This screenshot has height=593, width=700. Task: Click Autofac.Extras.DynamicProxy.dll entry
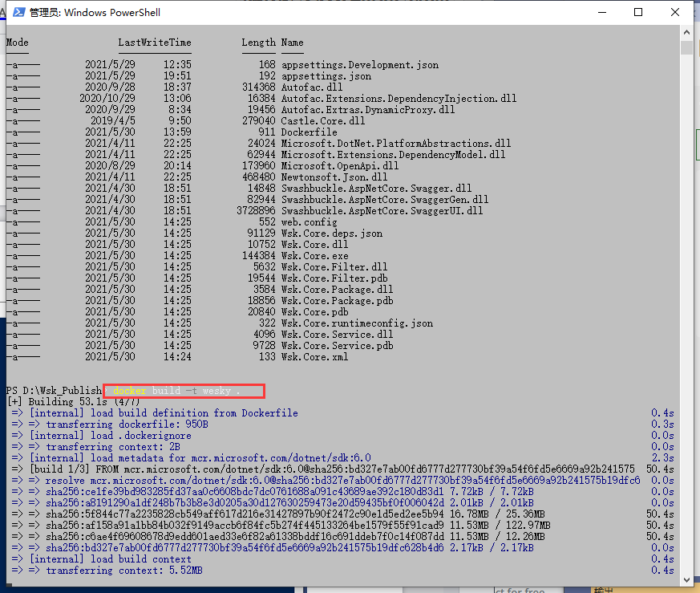(368, 109)
